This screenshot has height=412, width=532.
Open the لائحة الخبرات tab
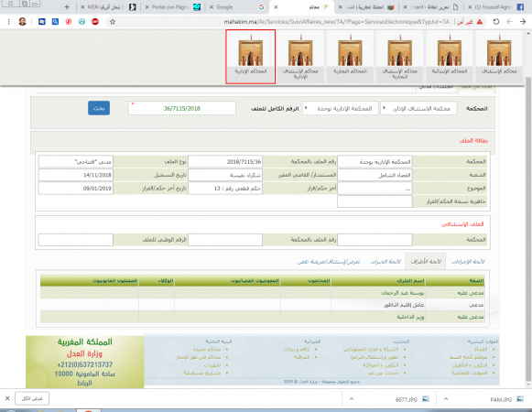click(385, 262)
